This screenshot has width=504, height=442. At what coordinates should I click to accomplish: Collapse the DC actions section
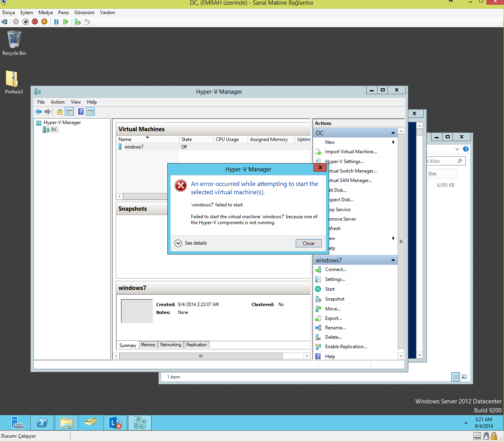[393, 133]
